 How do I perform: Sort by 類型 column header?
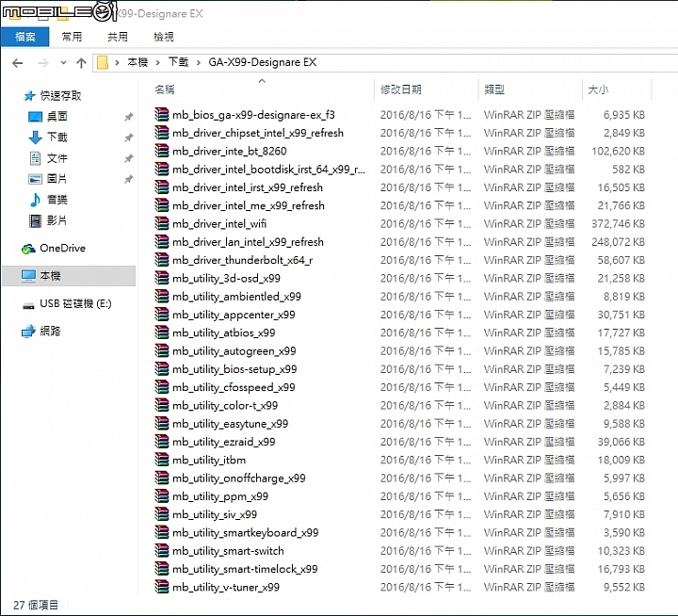(494, 89)
